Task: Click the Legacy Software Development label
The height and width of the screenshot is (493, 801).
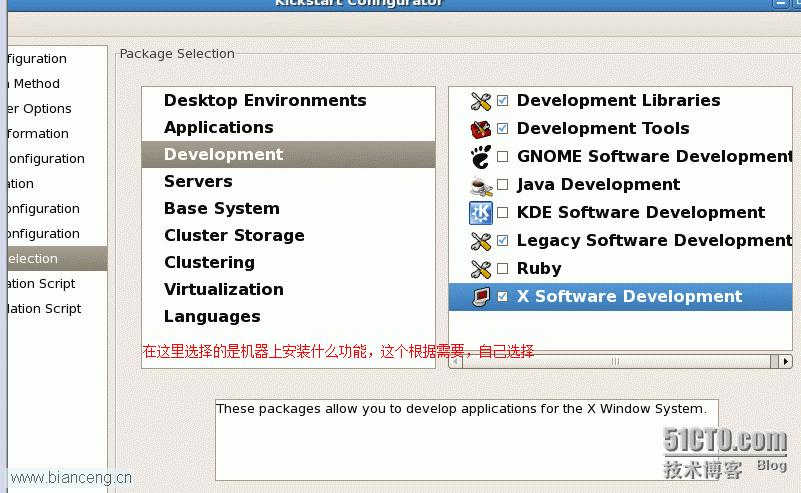Action: (x=654, y=241)
